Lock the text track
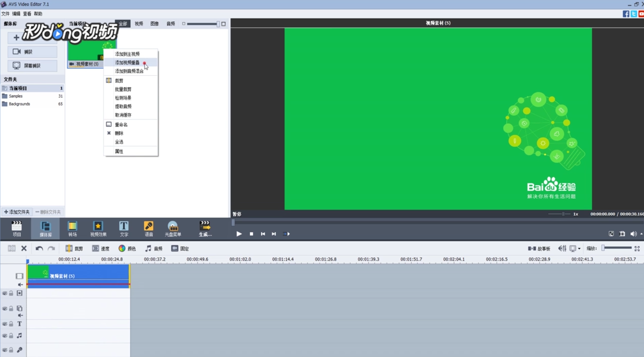Image resolution: width=644 pixels, height=357 pixels. (x=11, y=324)
